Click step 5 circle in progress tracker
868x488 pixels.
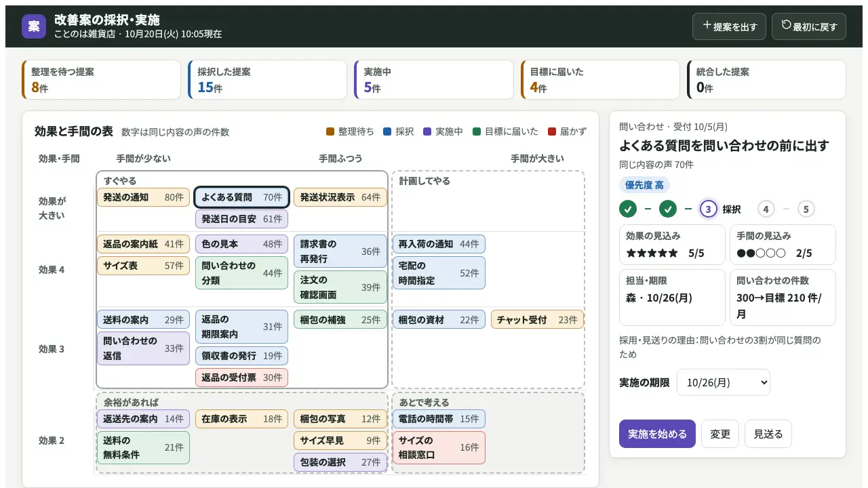pyautogui.click(x=806, y=209)
